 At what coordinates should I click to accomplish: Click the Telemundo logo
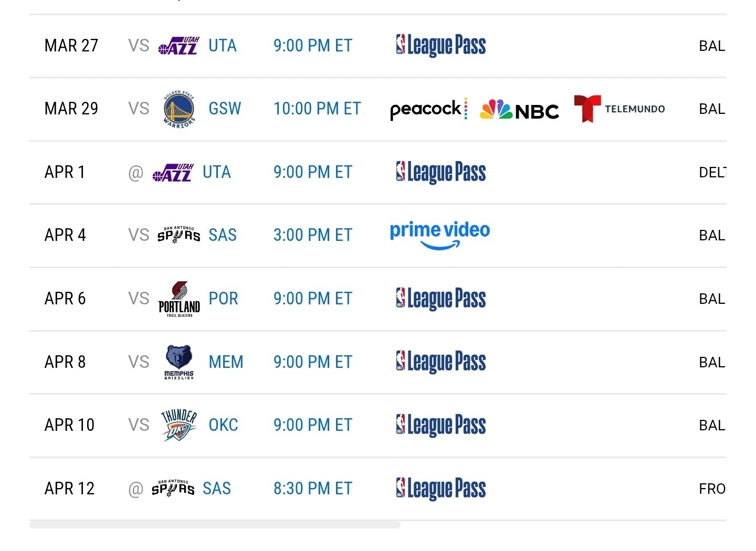(619, 109)
